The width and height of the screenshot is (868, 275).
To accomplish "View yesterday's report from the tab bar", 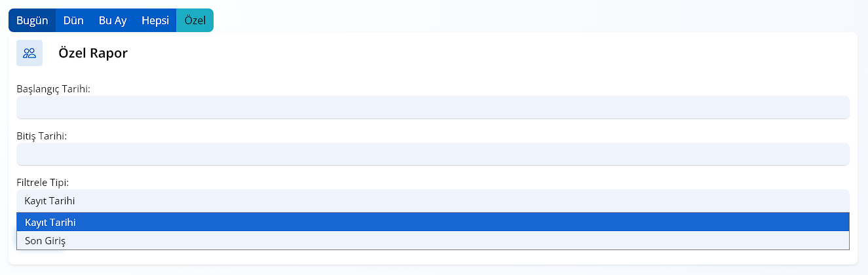I will pos(73,20).
